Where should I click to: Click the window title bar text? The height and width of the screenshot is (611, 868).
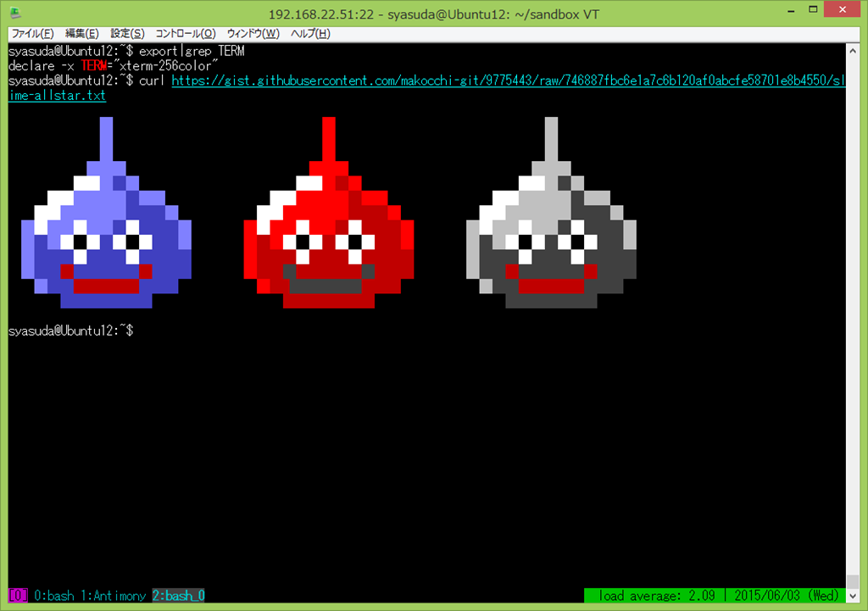(434, 14)
